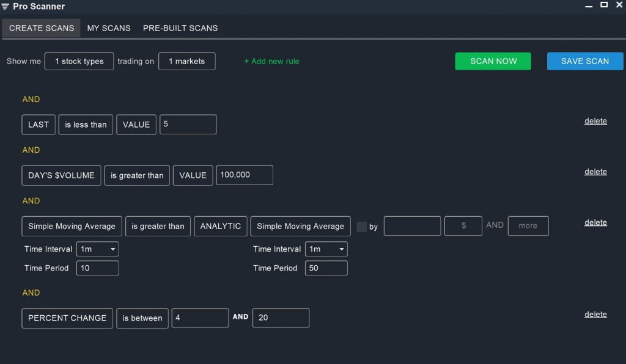Click the Time Period field showing 50

tap(326, 268)
